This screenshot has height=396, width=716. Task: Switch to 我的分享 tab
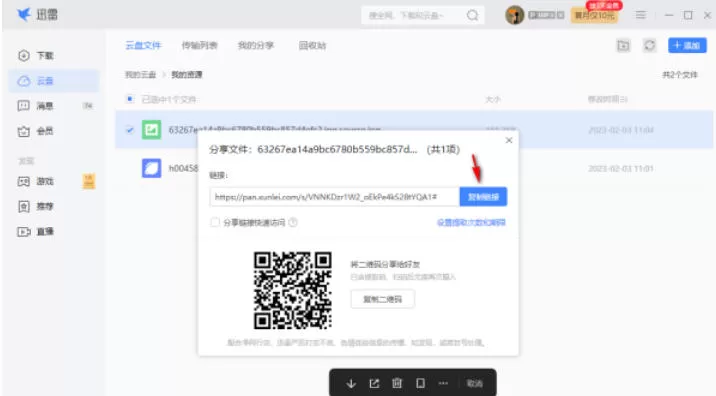256,45
